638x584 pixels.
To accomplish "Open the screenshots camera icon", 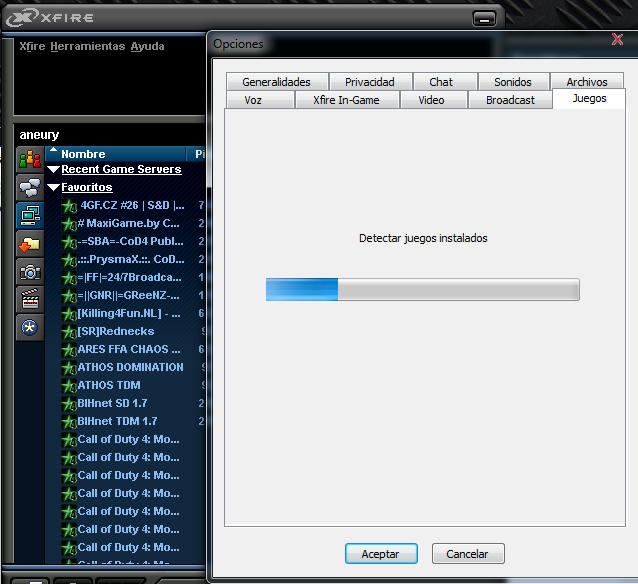I will tap(30, 271).
